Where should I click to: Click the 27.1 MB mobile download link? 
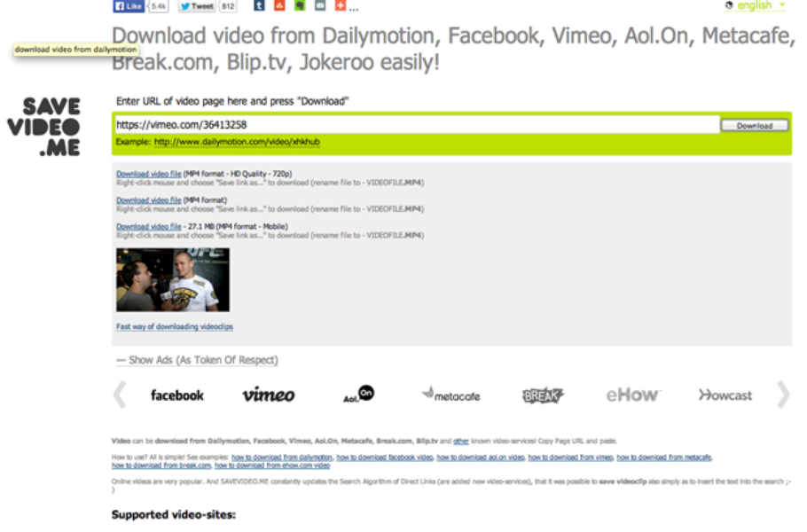click(148, 227)
